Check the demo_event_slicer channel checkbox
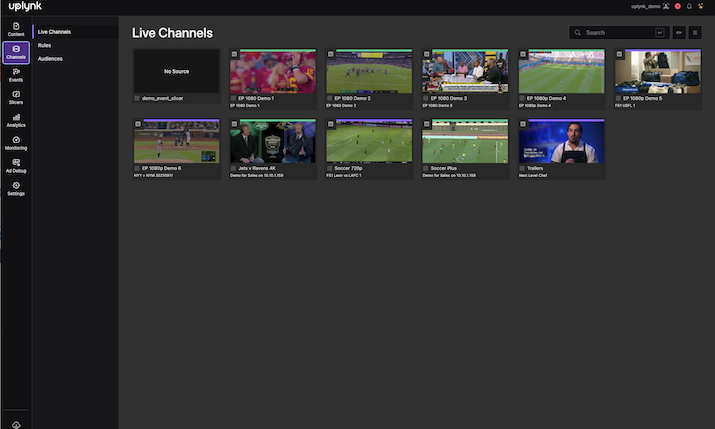 (137, 98)
